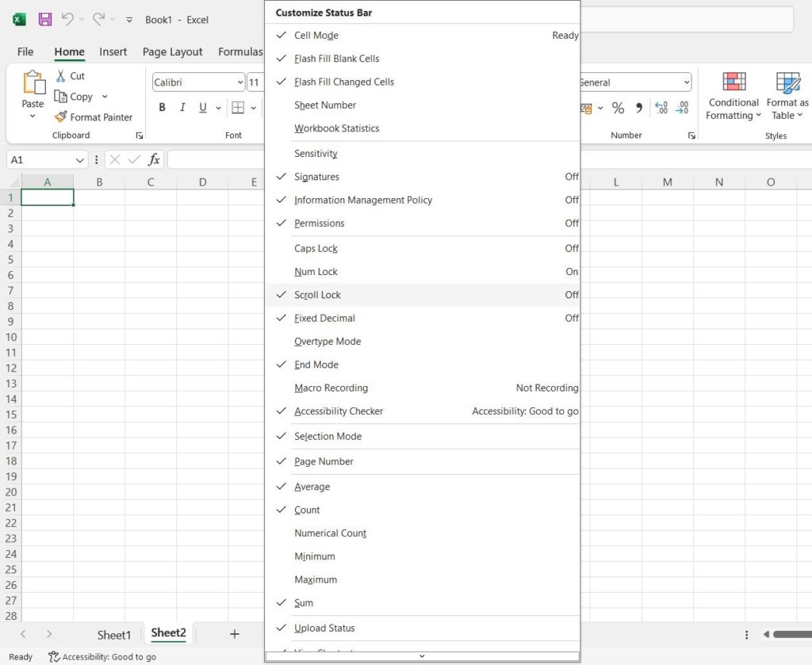Open Conditional Formatting menu
The image size is (812, 665).
pos(733,96)
